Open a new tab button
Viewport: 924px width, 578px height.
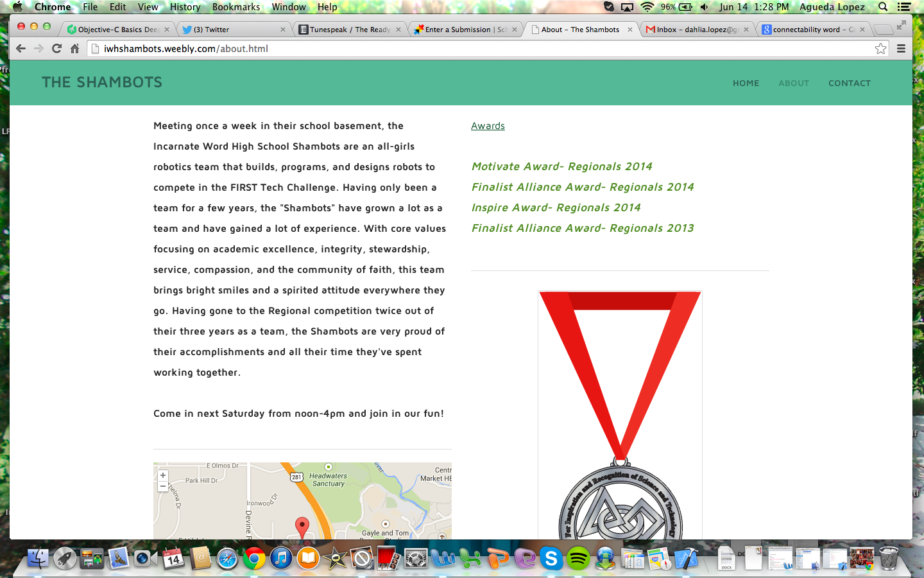[884, 30]
